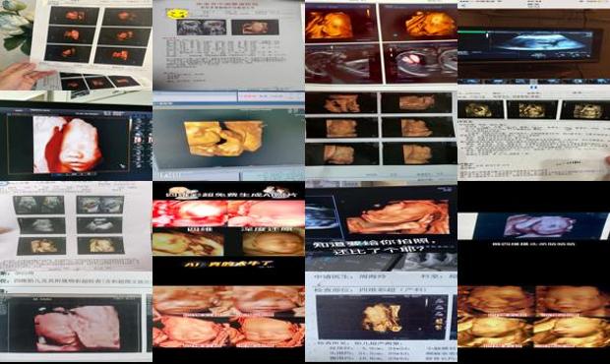Select the red-tinted 3D fetal face image

pyautogui.click(x=69, y=145)
